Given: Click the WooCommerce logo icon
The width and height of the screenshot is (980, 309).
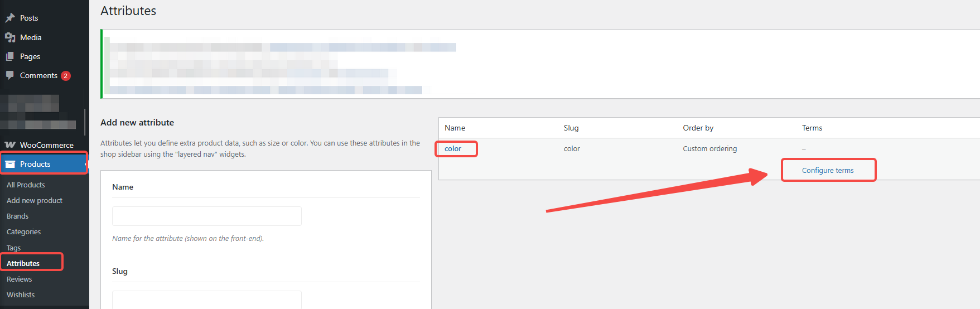Looking at the screenshot, I should 10,145.
